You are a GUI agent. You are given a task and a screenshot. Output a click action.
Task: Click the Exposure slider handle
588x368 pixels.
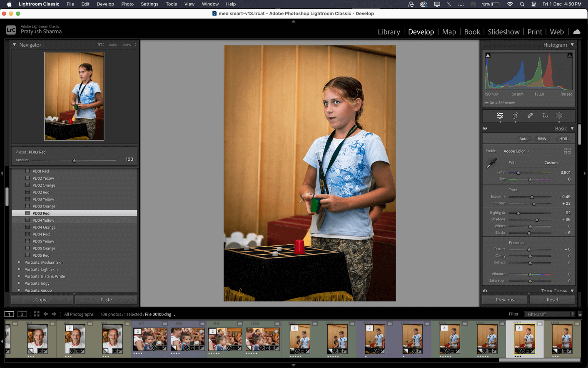point(532,197)
